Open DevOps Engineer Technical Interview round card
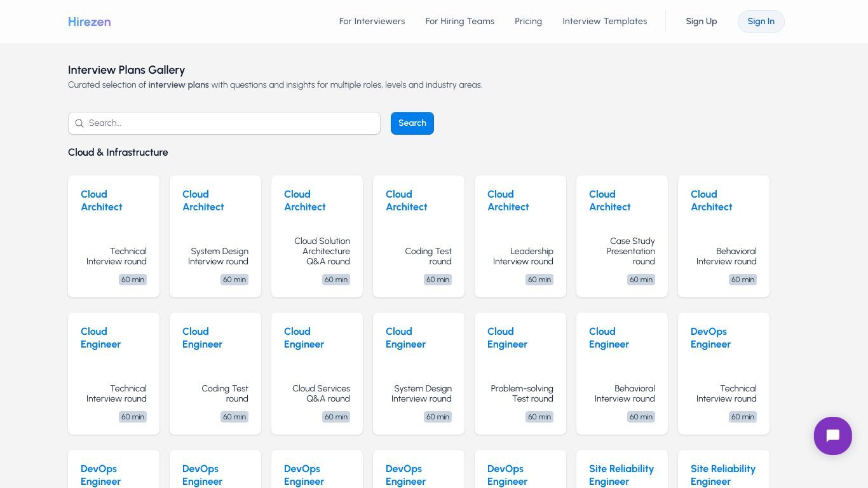The image size is (868, 488). (724, 374)
